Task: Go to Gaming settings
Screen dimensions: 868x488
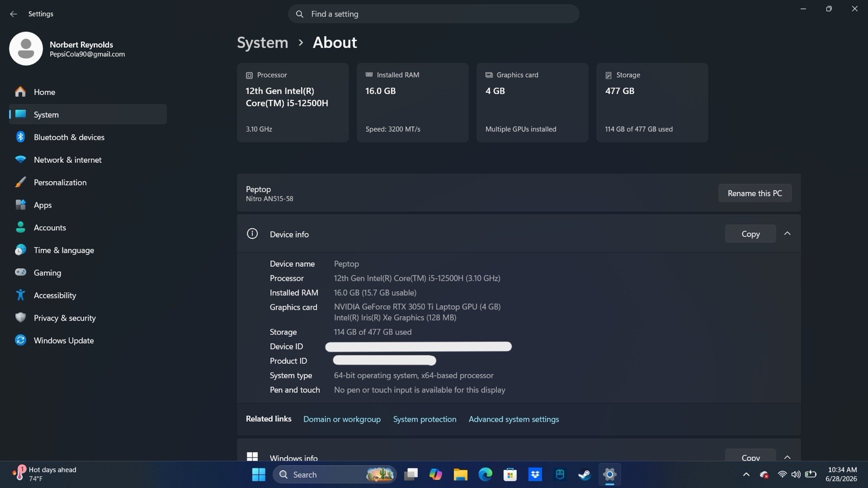Action: 88,273
